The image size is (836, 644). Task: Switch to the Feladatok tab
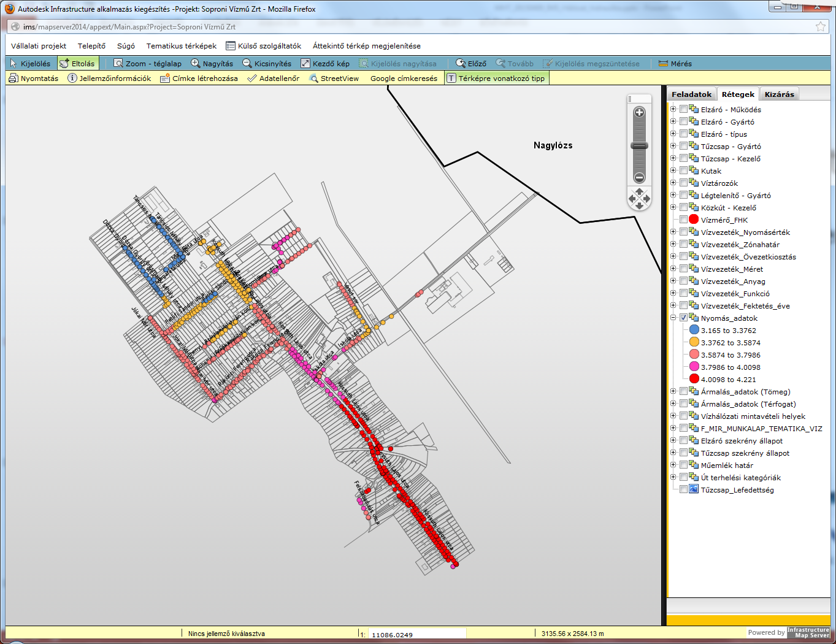pos(691,94)
